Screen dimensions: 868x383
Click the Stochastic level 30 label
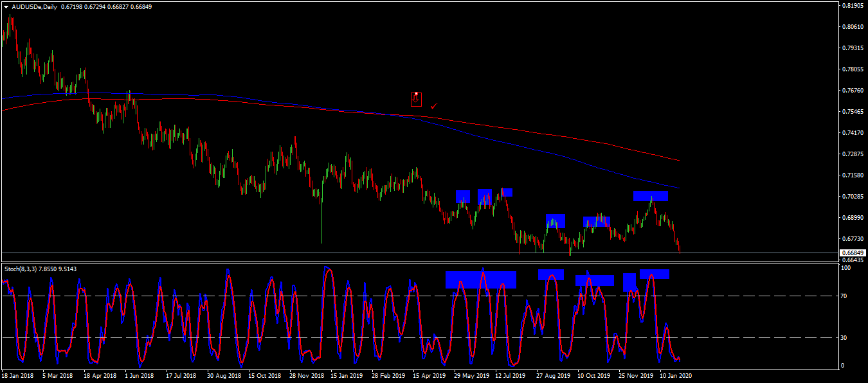click(845, 337)
